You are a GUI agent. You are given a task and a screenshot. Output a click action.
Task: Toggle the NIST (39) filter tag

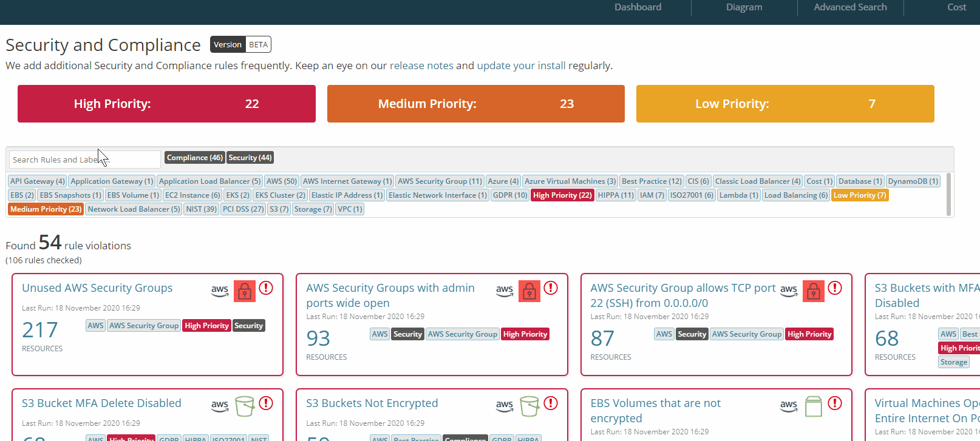(202, 209)
